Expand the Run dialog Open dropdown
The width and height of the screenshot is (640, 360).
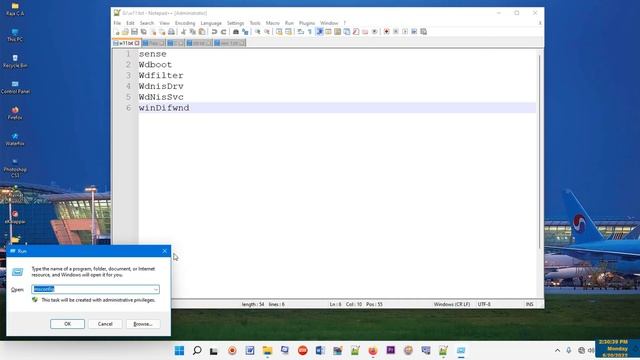click(156, 289)
